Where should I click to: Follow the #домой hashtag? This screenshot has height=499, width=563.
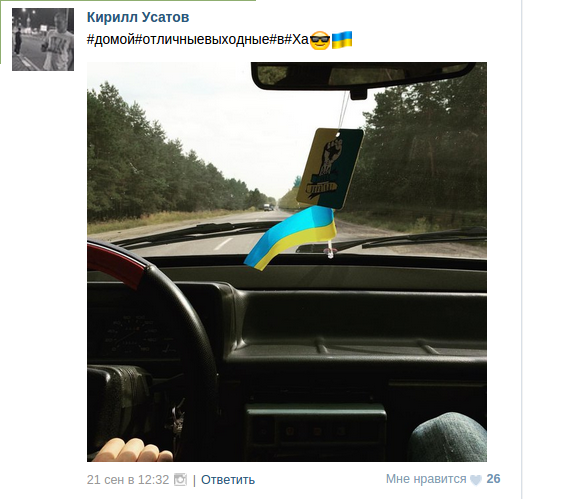click(111, 39)
